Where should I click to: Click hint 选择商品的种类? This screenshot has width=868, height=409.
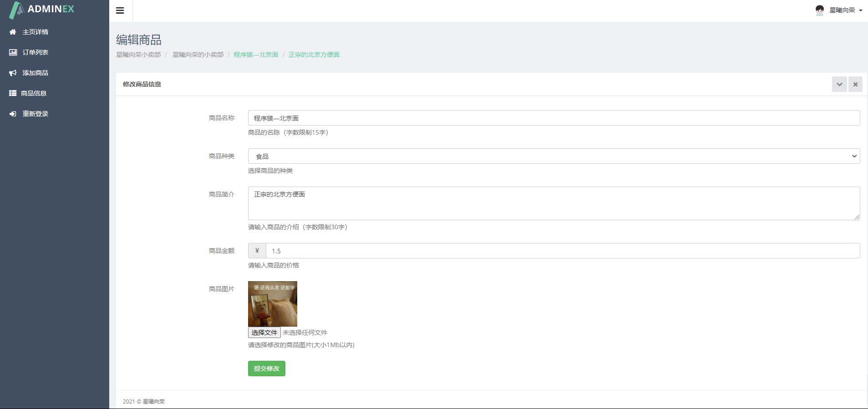[270, 171]
